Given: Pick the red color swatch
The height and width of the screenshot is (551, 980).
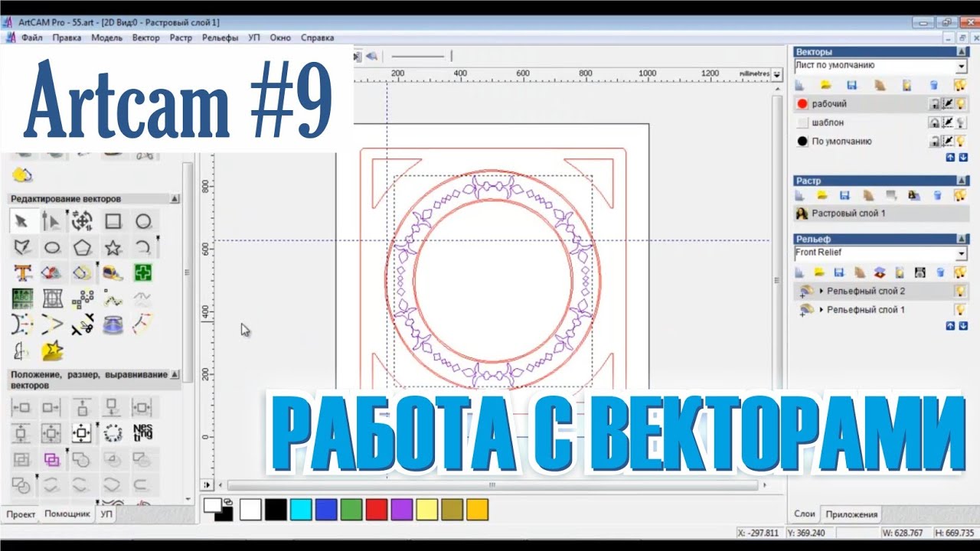Looking at the screenshot, I should pyautogui.click(x=376, y=509).
